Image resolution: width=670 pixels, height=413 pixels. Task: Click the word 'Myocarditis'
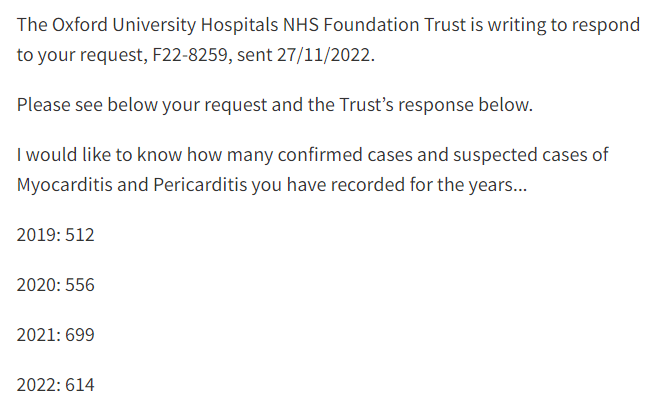click(x=65, y=185)
